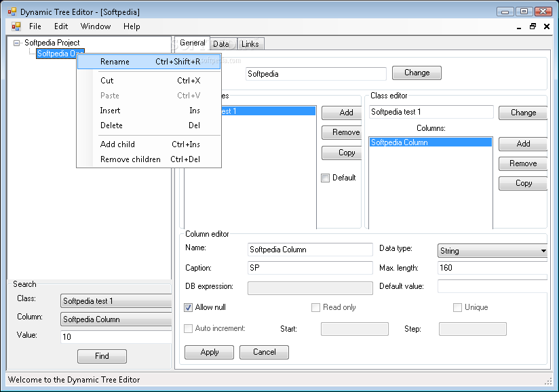This screenshot has width=559, height=392.
Task: Choose Cut from the context menu
Action: click(149, 81)
